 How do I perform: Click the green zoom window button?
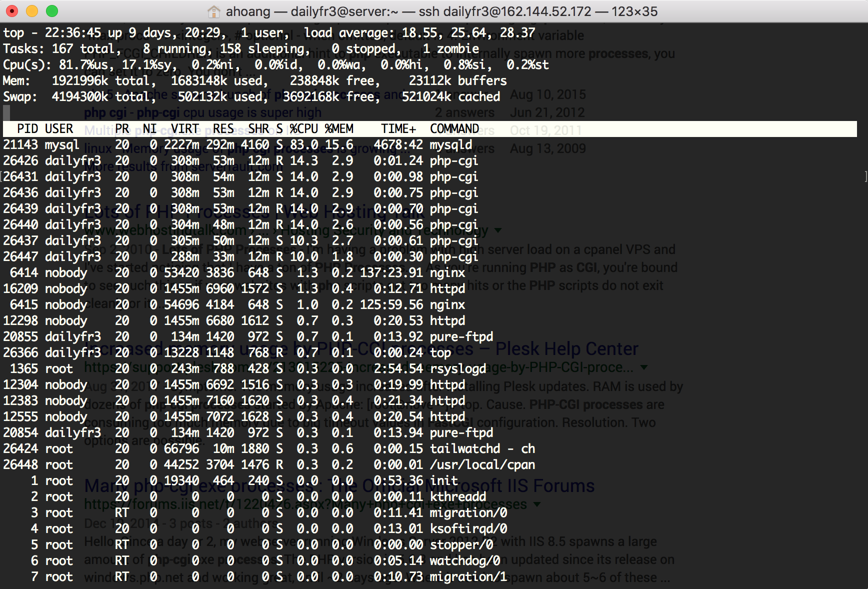(52, 11)
